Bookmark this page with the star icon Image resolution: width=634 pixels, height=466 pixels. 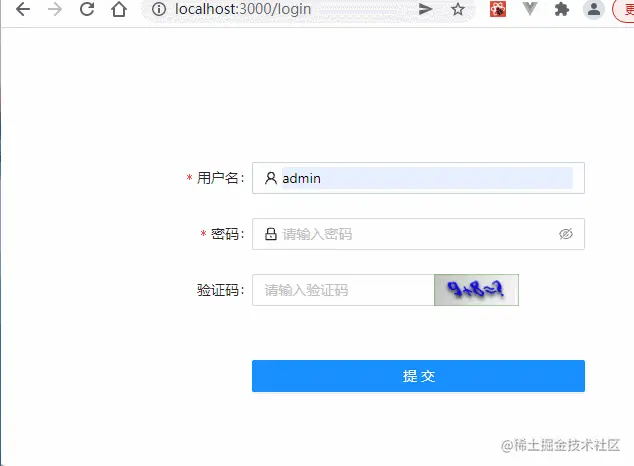(x=458, y=9)
